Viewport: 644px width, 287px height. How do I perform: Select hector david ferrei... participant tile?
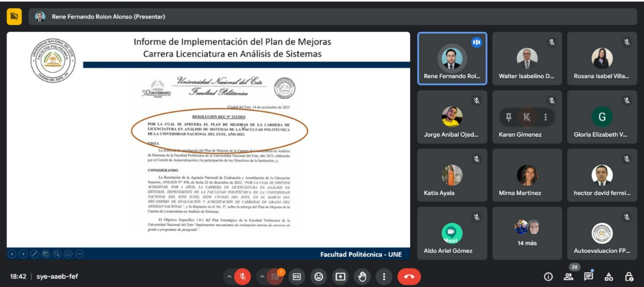coord(602,175)
